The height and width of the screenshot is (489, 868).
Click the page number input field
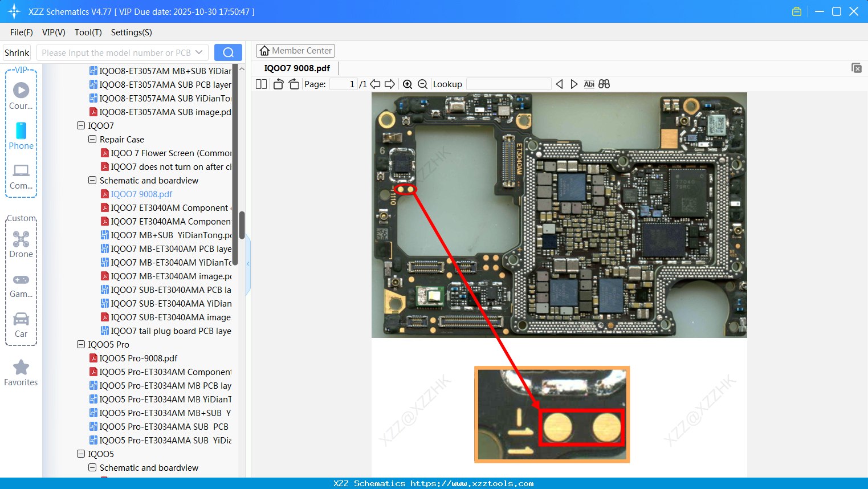(x=344, y=84)
